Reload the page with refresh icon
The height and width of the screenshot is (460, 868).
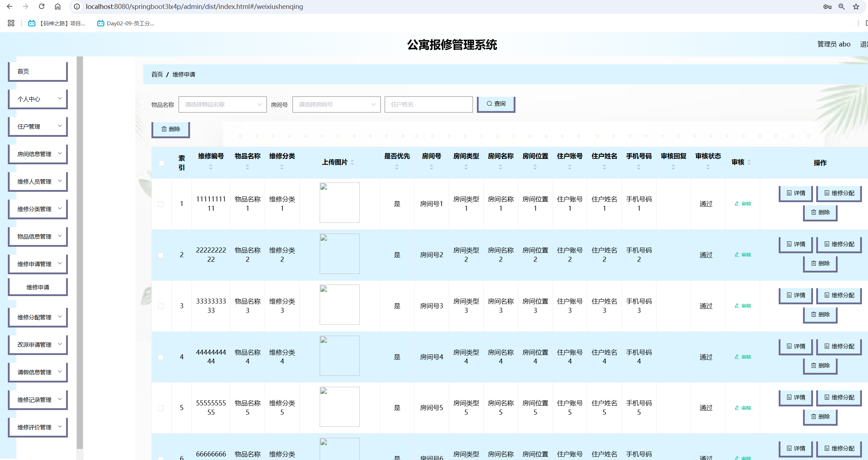(x=41, y=6)
